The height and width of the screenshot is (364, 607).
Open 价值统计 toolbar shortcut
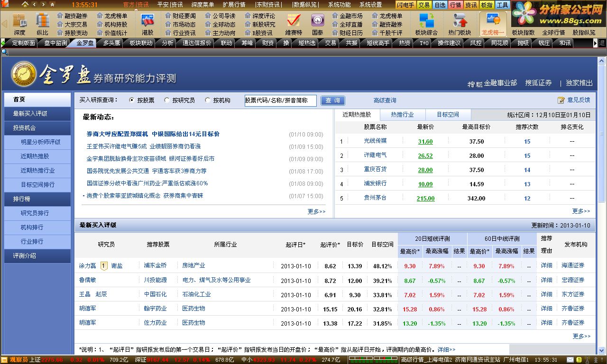pyautogui.click(x=112, y=33)
